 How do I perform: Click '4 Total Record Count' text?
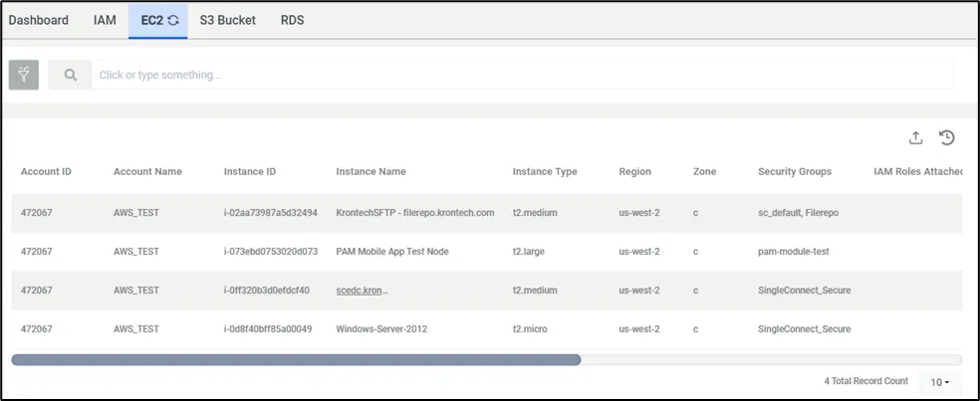pyautogui.click(x=866, y=381)
